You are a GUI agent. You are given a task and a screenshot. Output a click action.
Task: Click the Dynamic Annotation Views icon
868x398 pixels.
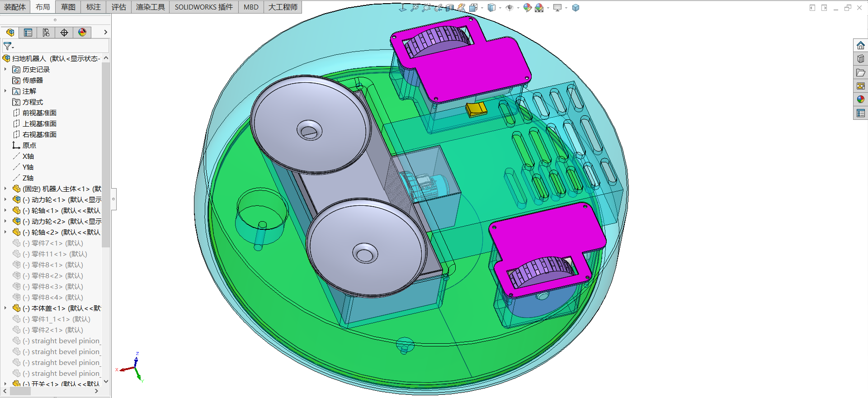pos(461,8)
